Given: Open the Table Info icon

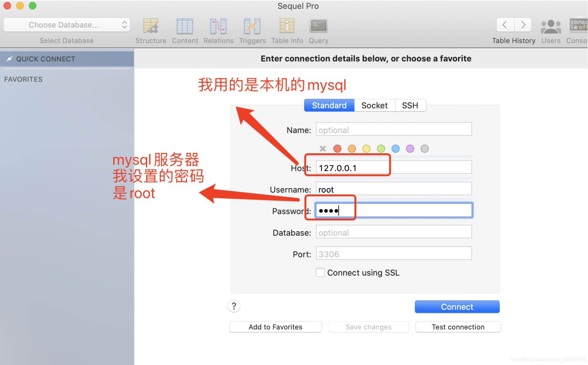Looking at the screenshot, I should [287, 26].
